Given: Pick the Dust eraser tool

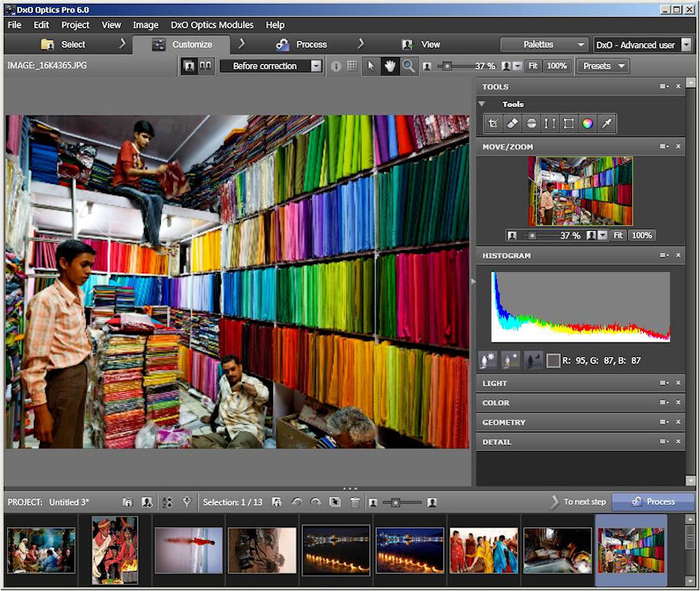Looking at the screenshot, I should (512, 123).
